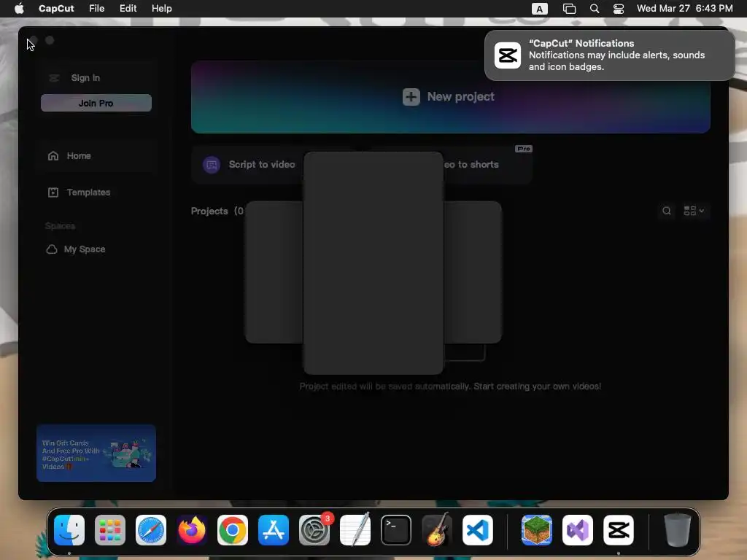
Task: Click CapCut icon in the Dock
Action: tap(619, 530)
